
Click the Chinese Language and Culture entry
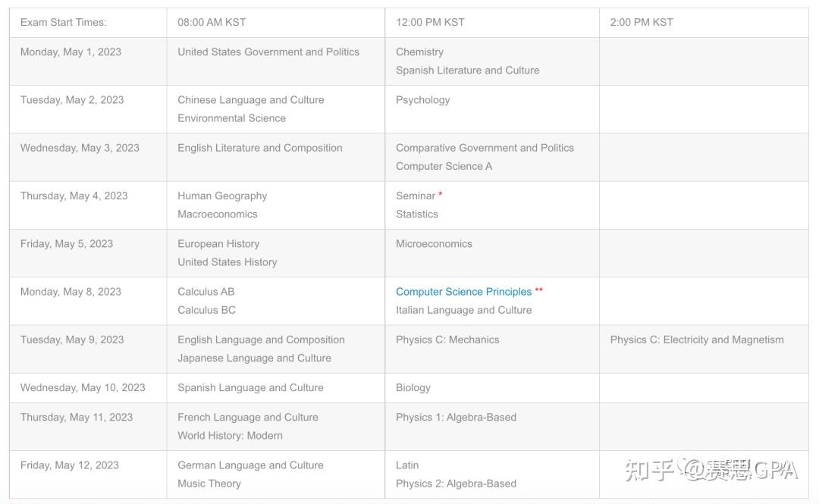coord(250,100)
